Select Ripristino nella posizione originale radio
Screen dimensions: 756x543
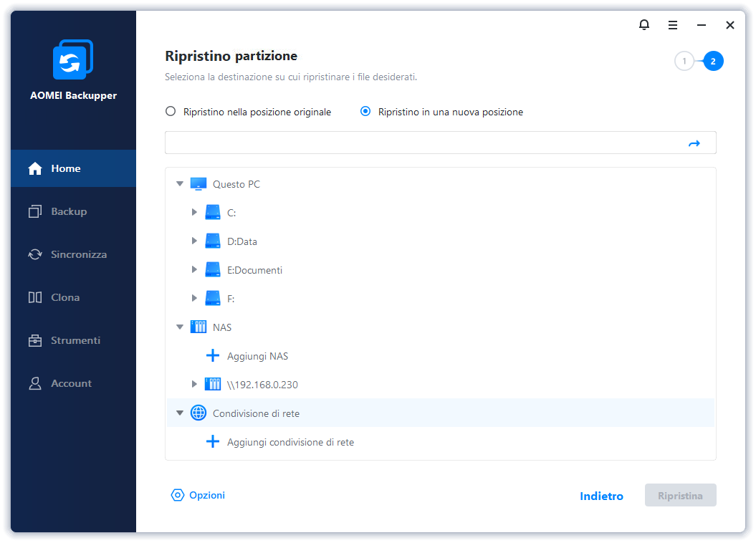point(171,112)
